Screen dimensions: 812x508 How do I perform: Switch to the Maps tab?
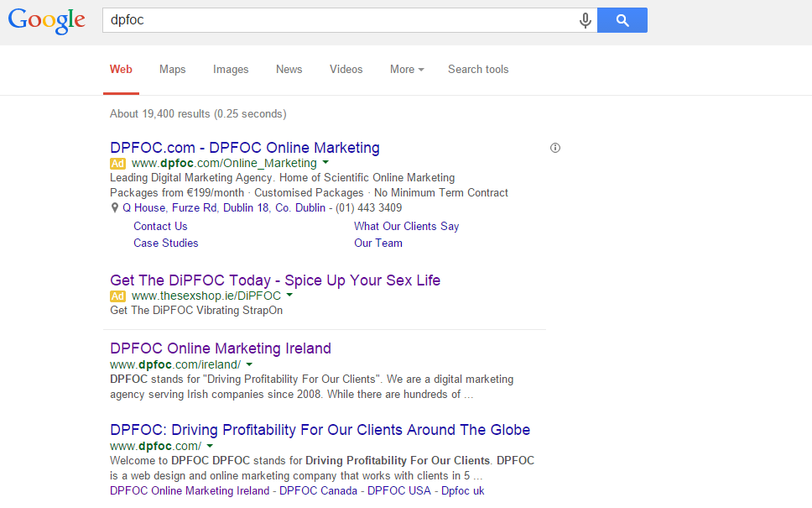click(173, 70)
